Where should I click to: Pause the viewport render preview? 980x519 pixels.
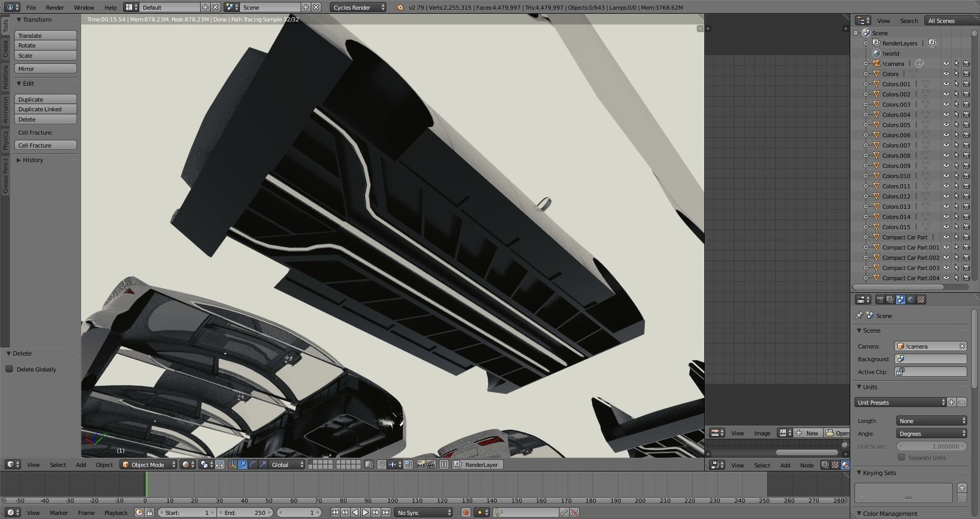[x=444, y=464]
